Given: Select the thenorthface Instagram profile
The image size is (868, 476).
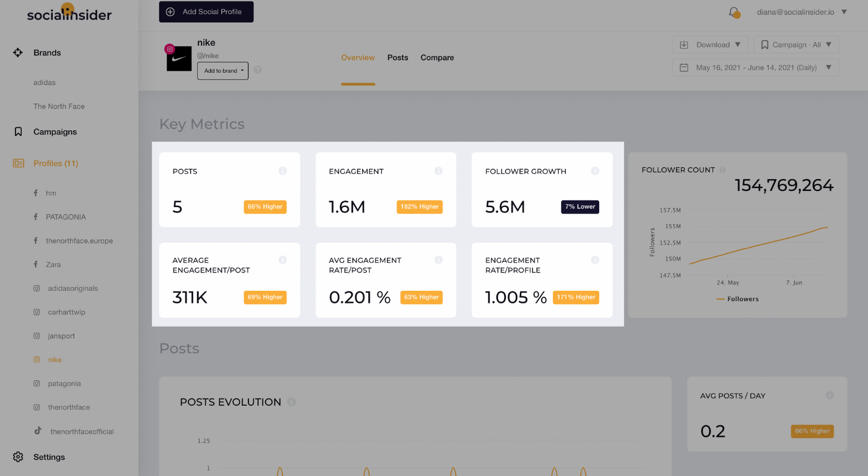Looking at the screenshot, I should [x=69, y=408].
